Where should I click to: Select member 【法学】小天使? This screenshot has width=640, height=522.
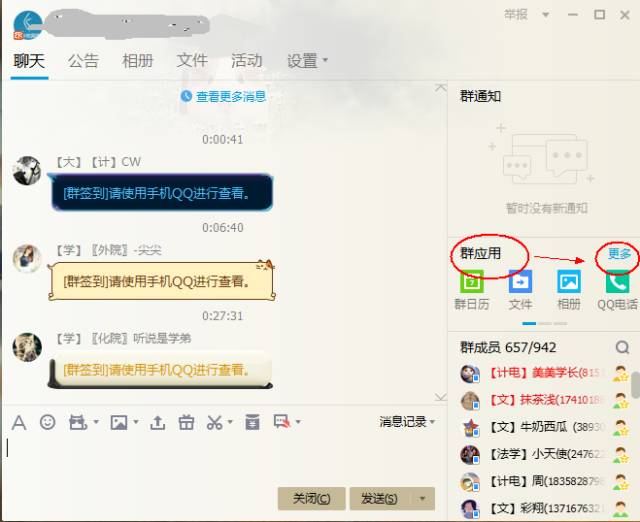(x=544, y=454)
